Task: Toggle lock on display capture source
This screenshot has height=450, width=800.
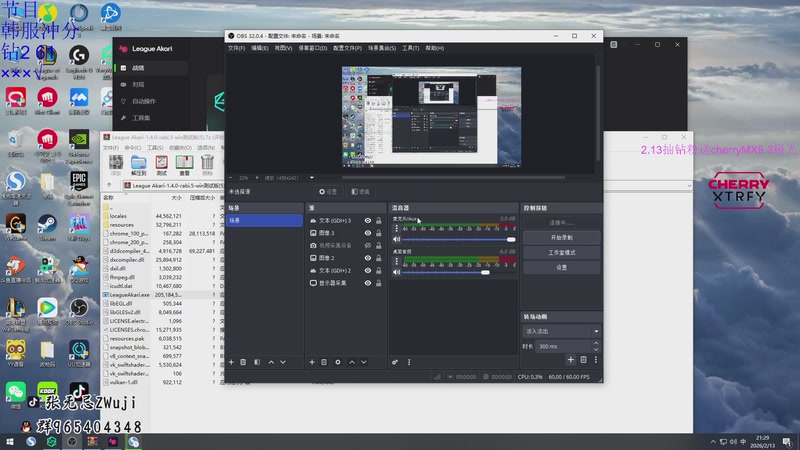Action: [x=379, y=283]
